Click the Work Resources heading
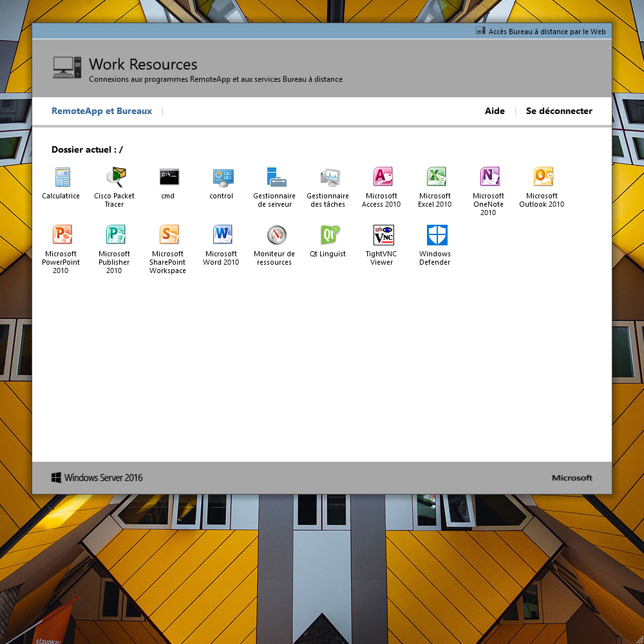This screenshot has height=644, width=644. coord(143,64)
